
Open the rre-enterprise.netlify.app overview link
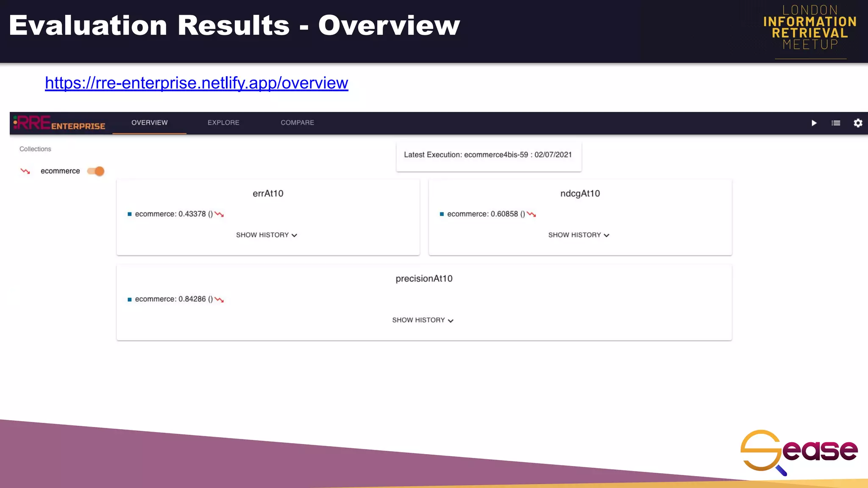click(x=197, y=83)
